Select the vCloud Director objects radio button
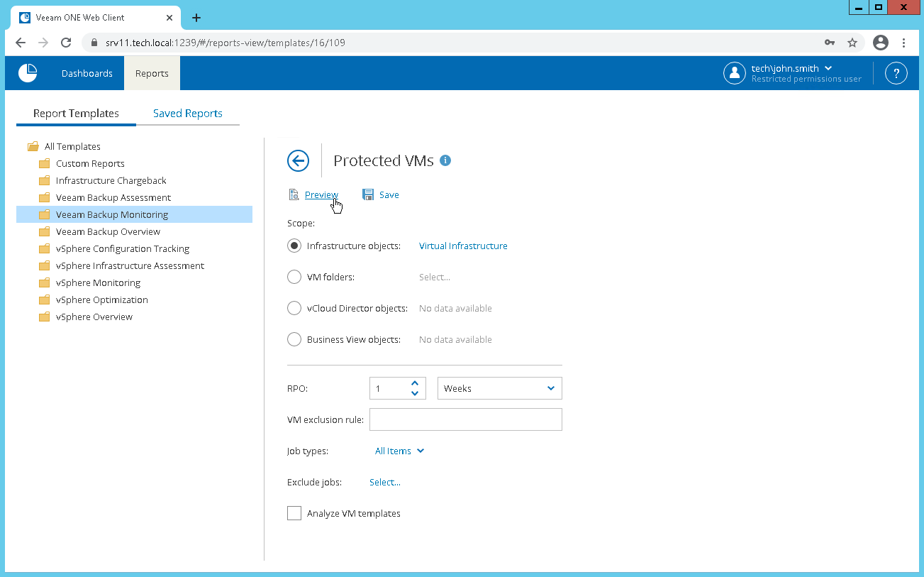Screen dimensions: 924x577 coord(294,308)
